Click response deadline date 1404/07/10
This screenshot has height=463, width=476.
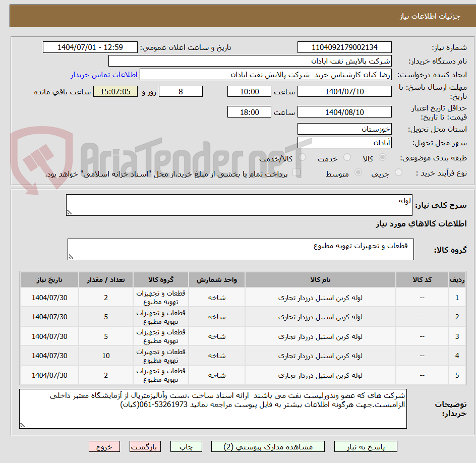click(344, 91)
